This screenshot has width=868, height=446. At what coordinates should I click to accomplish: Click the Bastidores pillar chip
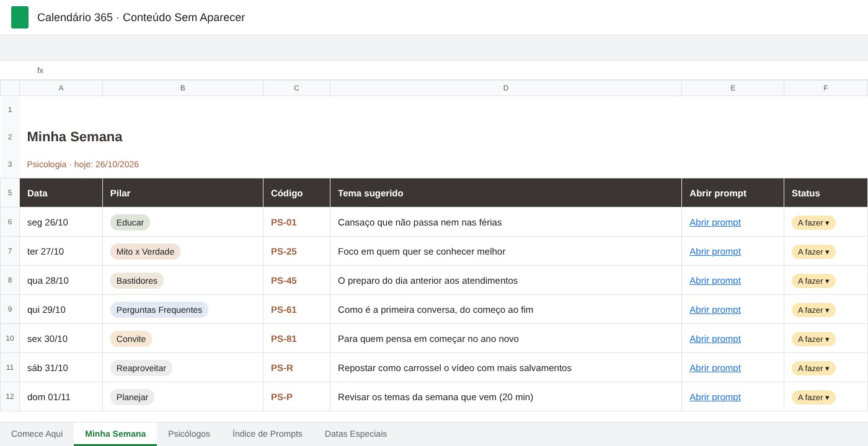[137, 281]
